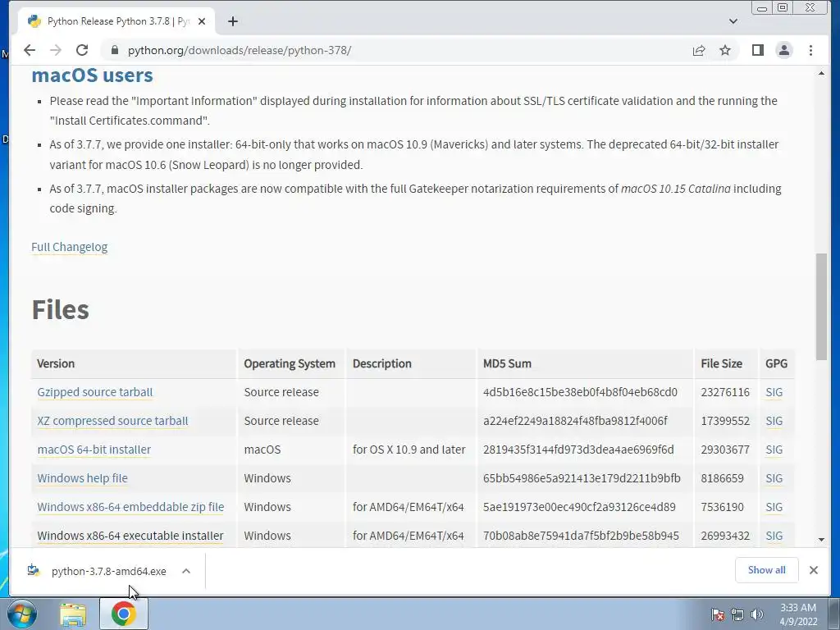Screen dimensions: 840x630
Task: Open Action Center flag icon
Action: [x=717, y=614]
